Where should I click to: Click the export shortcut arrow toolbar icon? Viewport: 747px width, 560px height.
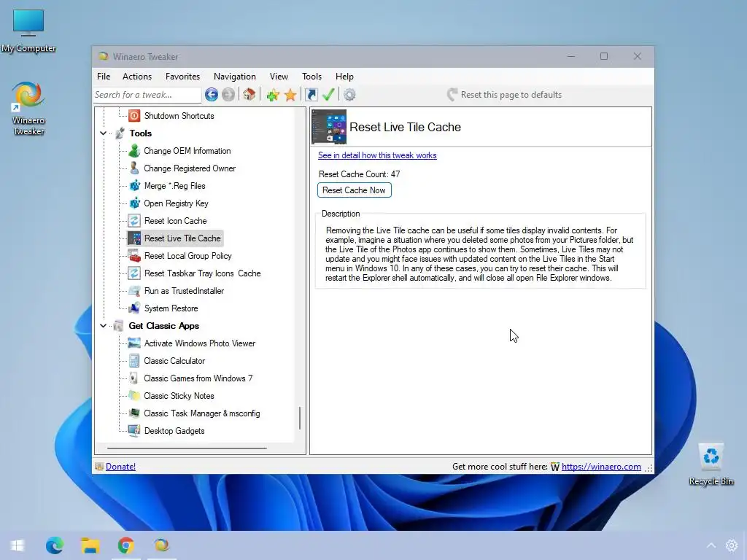click(x=311, y=95)
